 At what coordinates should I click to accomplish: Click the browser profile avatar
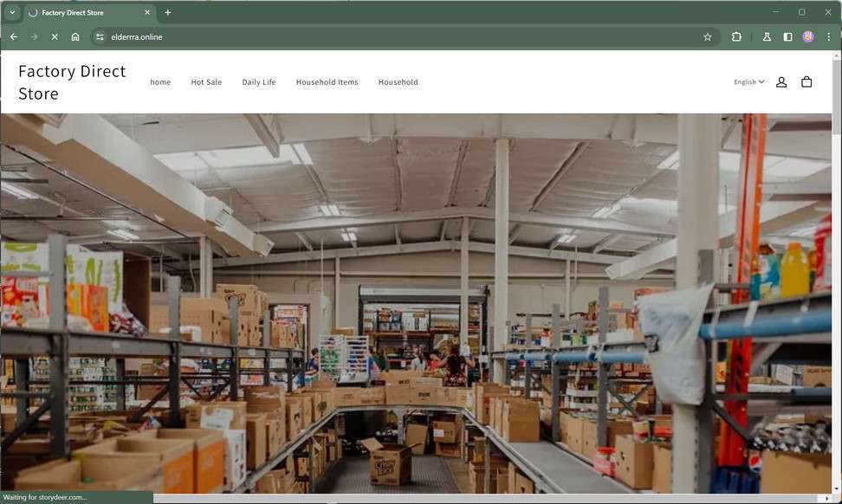(807, 37)
